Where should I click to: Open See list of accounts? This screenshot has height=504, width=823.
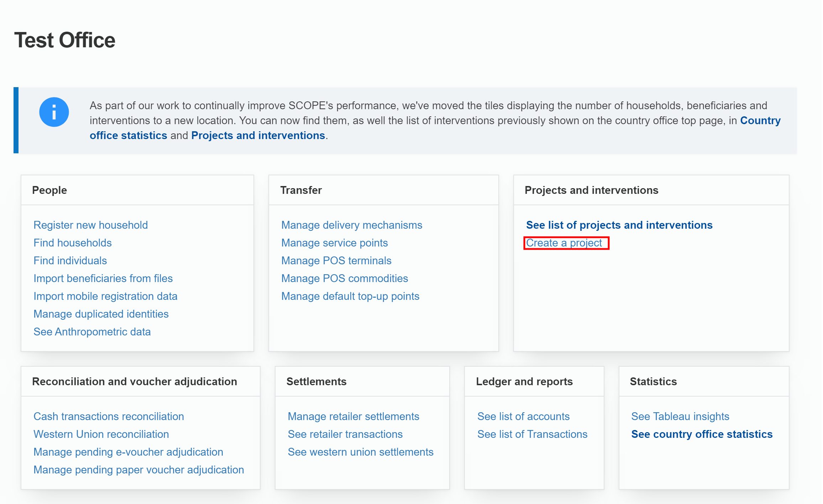[x=523, y=417]
